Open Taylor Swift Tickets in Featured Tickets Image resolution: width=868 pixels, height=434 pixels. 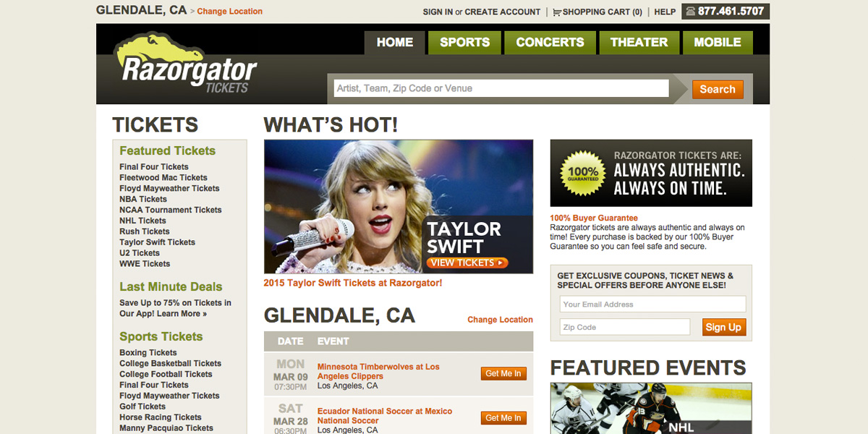pyautogui.click(x=157, y=242)
